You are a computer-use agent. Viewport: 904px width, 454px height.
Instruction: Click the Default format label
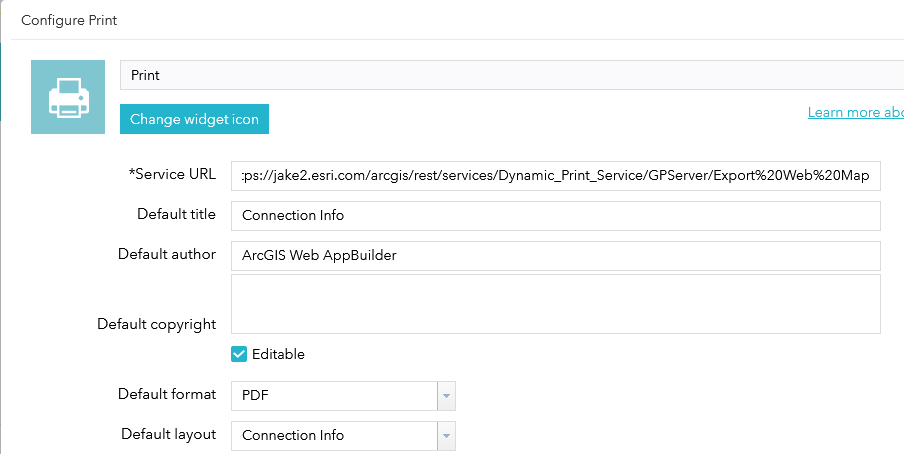[167, 394]
